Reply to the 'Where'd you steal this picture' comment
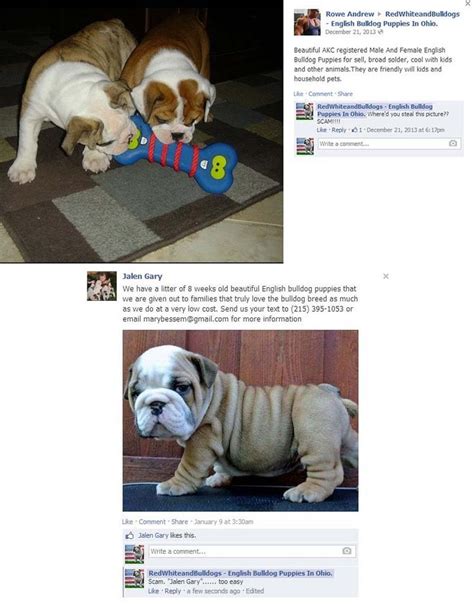 tap(339, 130)
